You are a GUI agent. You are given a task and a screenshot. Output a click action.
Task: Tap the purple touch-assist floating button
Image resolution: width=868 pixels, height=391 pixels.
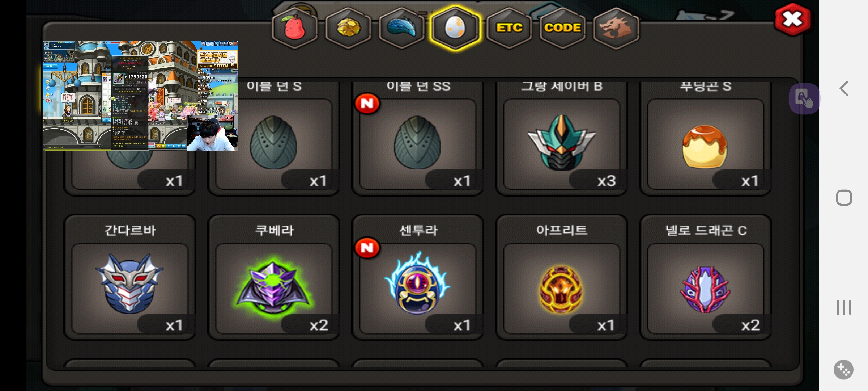804,98
